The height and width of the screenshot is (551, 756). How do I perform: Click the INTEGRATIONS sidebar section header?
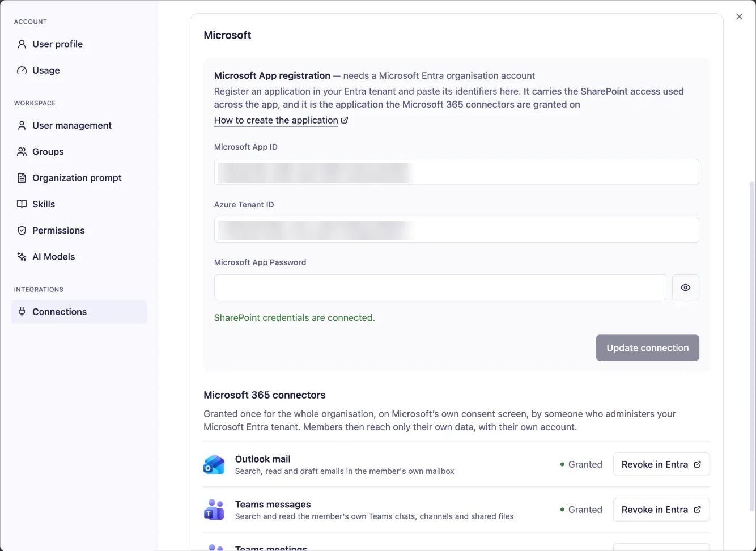coord(39,290)
